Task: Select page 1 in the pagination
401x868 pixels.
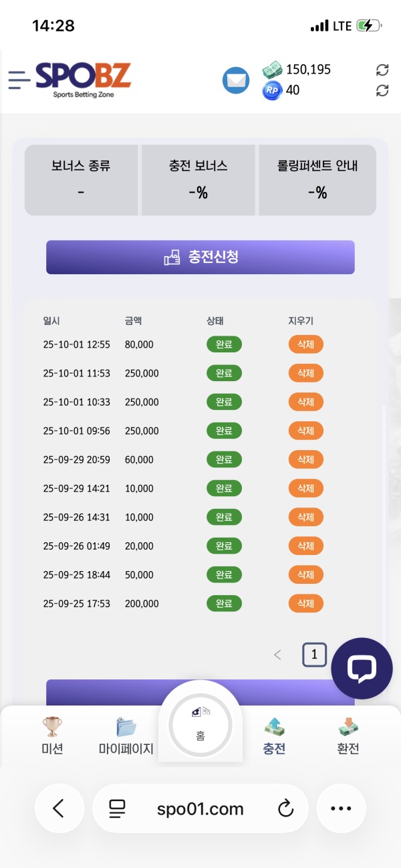Action: tap(314, 655)
